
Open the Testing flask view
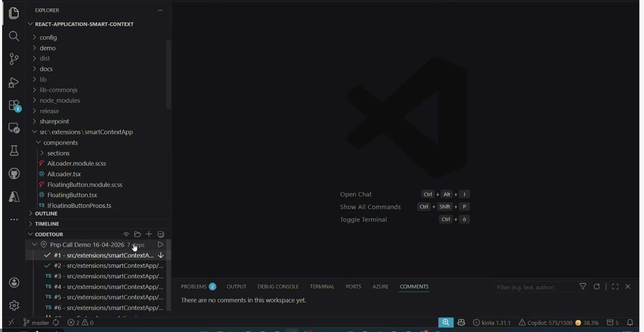(14, 151)
